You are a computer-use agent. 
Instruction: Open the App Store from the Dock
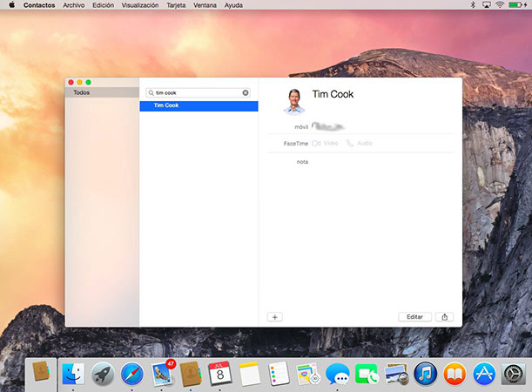pyautogui.click(x=483, y=374)
